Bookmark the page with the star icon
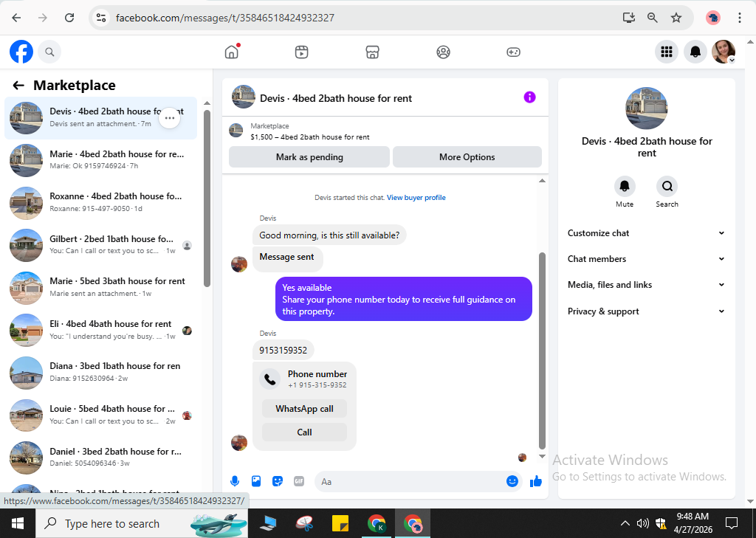Viewport: 756px width, 538px height. pyautogui.click(x=676, y=18)
